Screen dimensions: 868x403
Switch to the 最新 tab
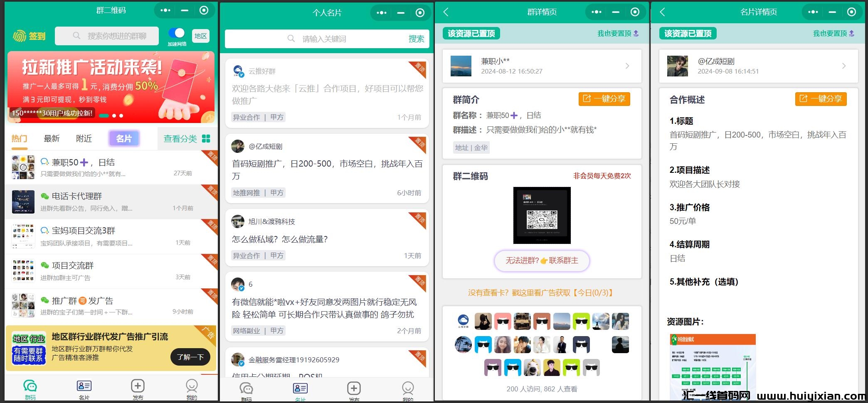tap(52, 138)
